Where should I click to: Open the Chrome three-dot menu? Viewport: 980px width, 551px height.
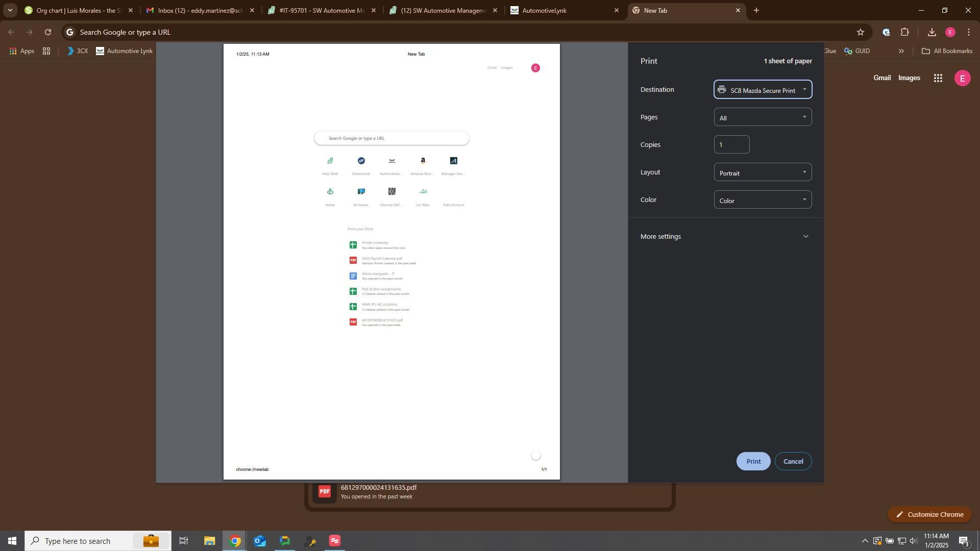click(969, 32)
